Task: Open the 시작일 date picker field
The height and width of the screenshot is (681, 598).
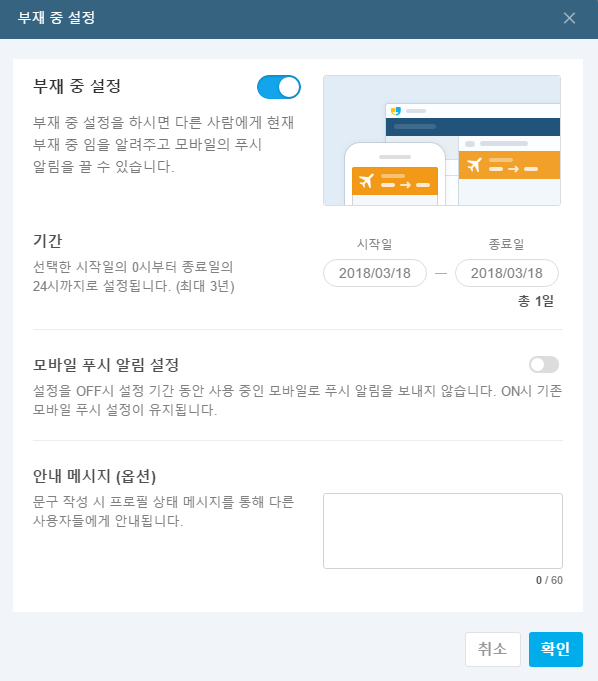Action: point(375,273)
